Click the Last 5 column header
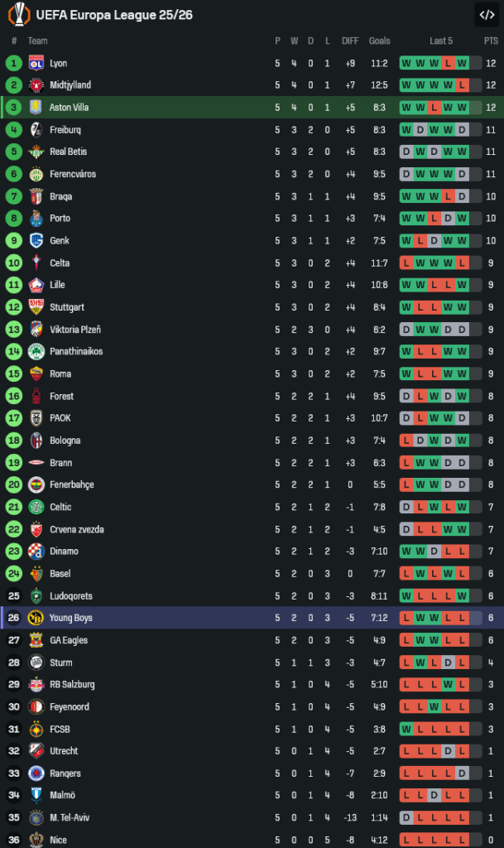This screenshot has height=848, width=504. tap(441, 41)
